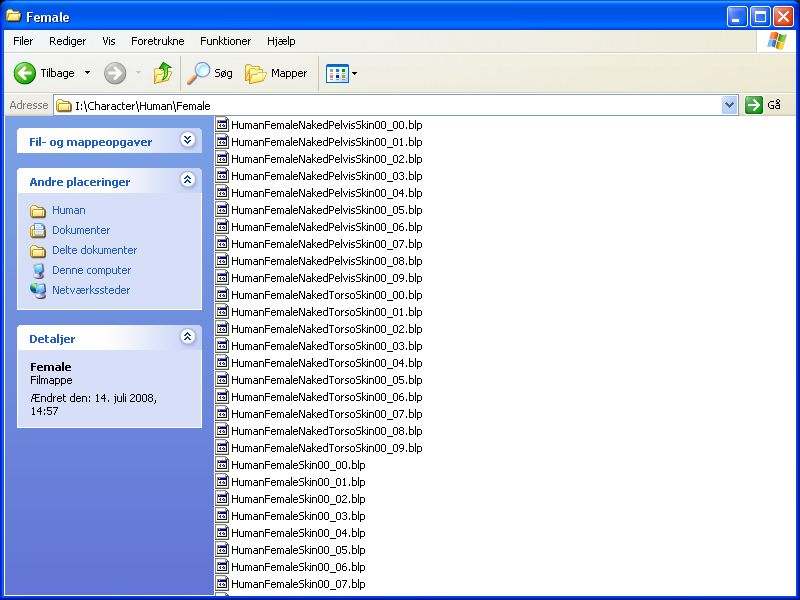Select file name HumanFemaleSkin00_01.blp
The height and width of the screenshot is (600, 800).
click(298, 482)
